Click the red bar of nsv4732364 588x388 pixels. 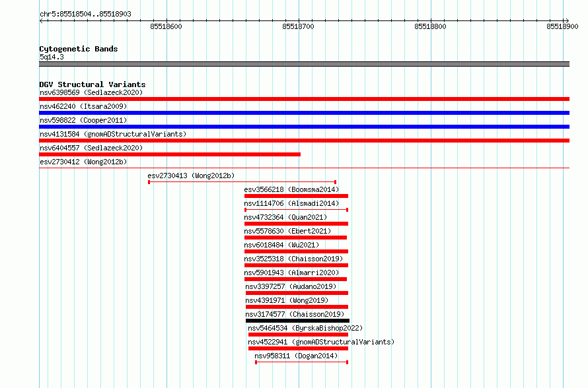coord(296,224)
